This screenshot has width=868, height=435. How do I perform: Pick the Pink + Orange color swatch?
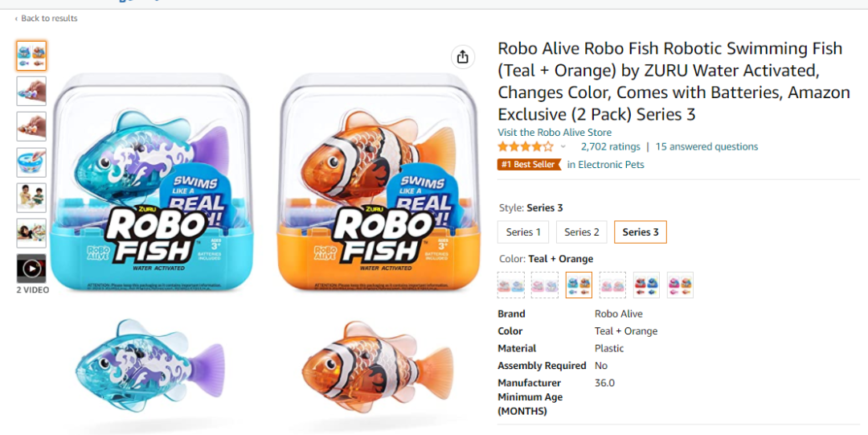click(680, 285)
